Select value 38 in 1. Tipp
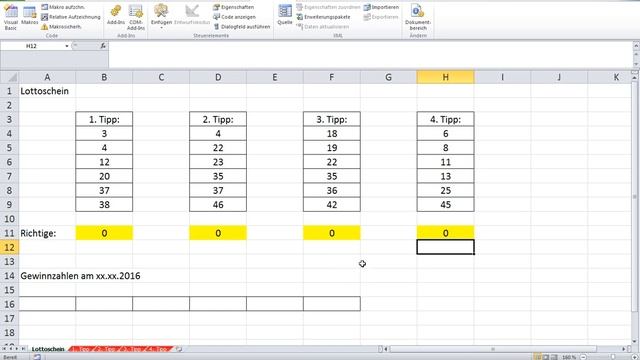Viewport: 640px width, 360px height. coord(104,204)
